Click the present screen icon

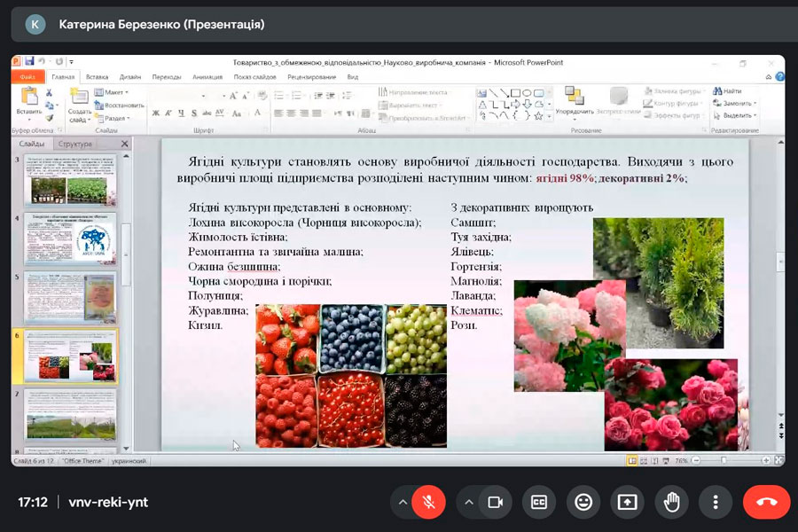(x=627, y=502)
